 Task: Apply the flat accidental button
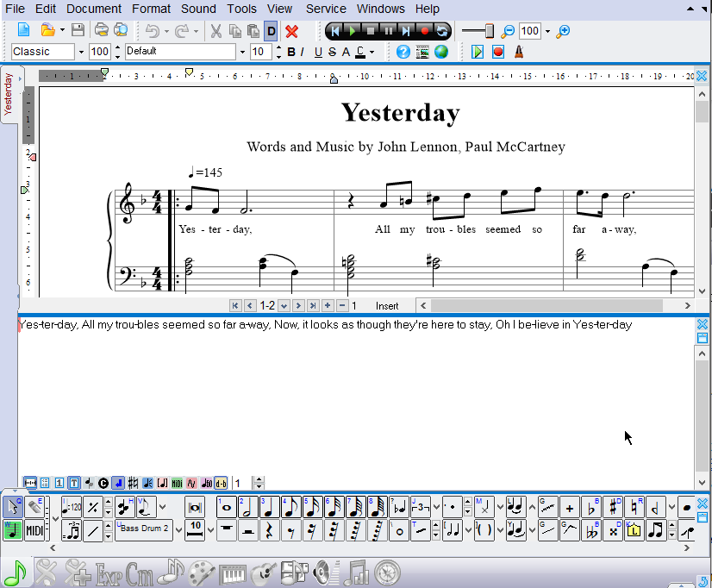(591, 507)
